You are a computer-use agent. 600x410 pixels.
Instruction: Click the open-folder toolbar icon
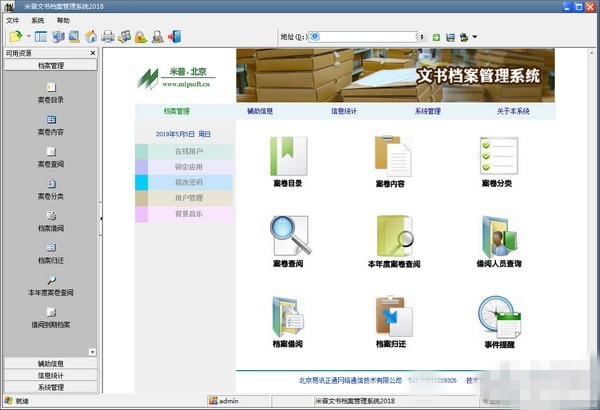[16, 37]
